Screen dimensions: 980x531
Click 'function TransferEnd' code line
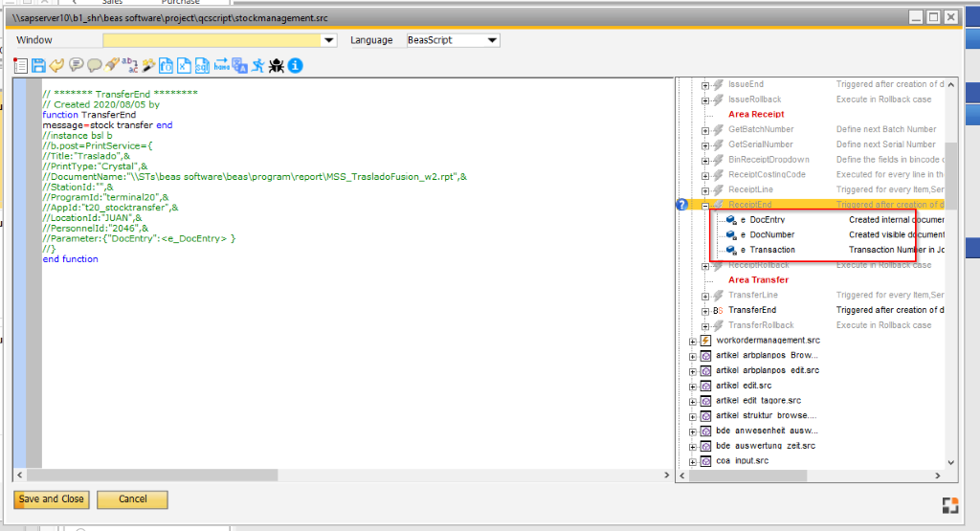pos(89,114)
